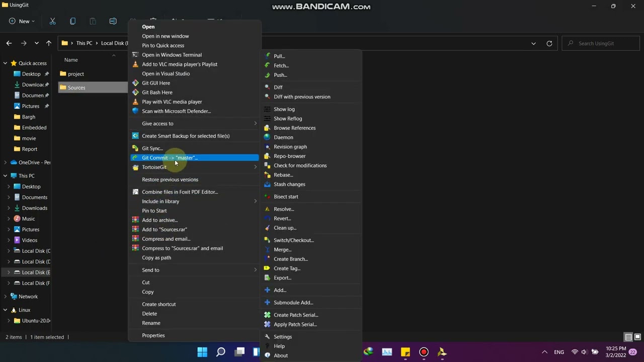Expand the Include in library submenu
The height and width of the screenshot is (362, 644).
(194, 201)
